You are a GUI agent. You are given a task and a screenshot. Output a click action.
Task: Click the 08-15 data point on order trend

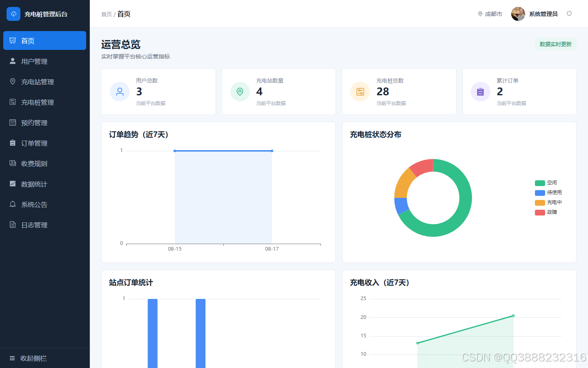point(175,151)
